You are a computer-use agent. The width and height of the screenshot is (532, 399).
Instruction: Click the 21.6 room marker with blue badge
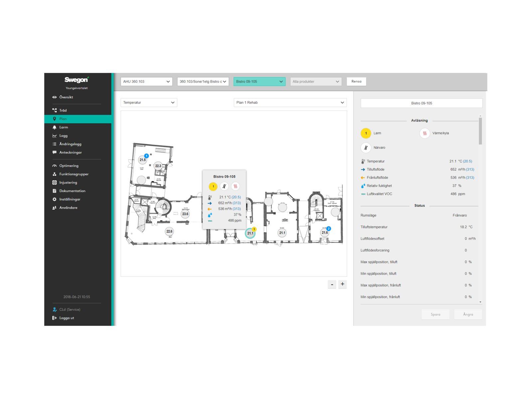(325, 233)
